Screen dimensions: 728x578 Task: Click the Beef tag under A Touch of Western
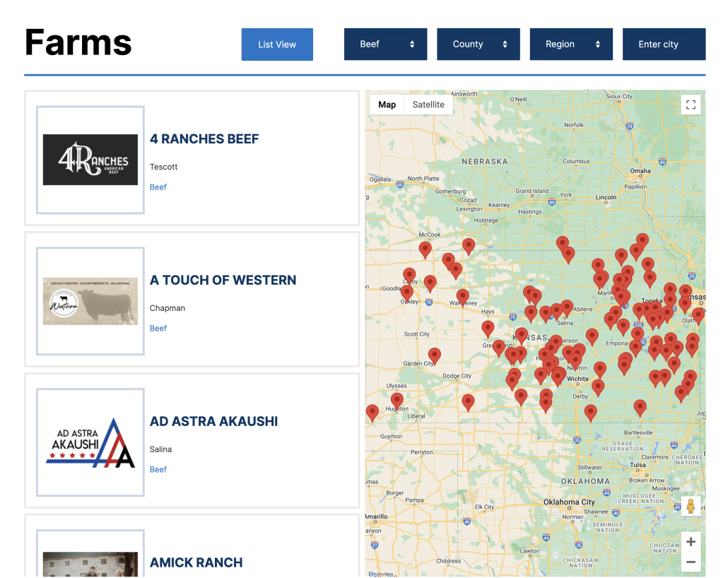pyautogui.click(x=158, y=329)
